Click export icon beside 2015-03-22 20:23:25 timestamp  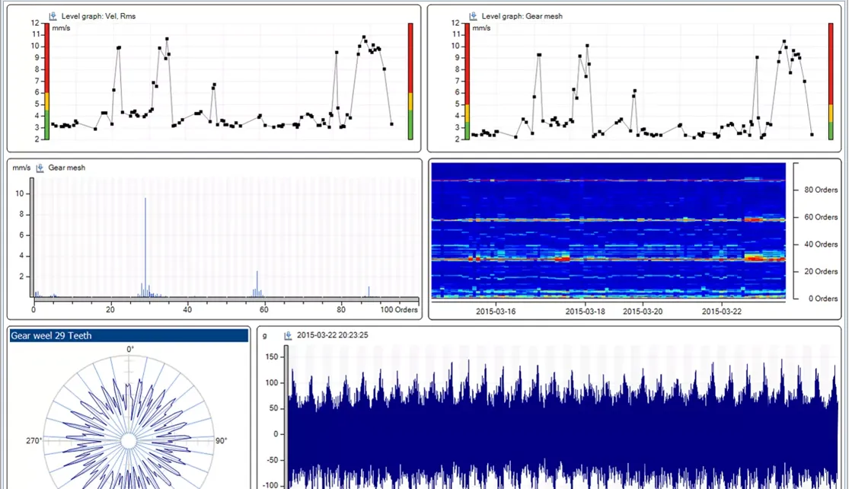[288, 335]
